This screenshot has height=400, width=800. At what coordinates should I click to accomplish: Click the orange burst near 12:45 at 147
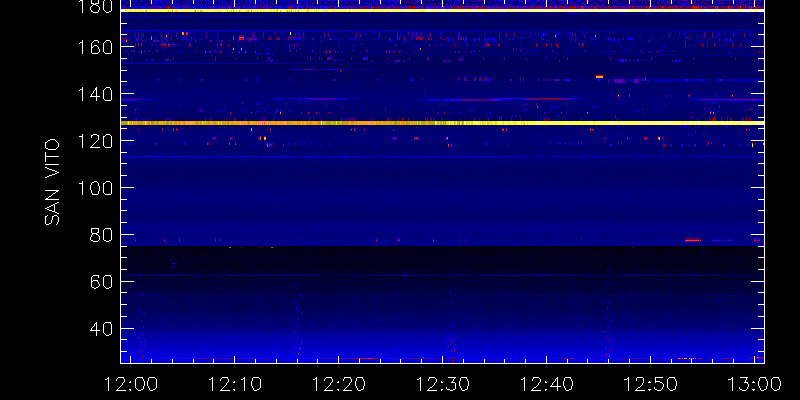[599, 77]
